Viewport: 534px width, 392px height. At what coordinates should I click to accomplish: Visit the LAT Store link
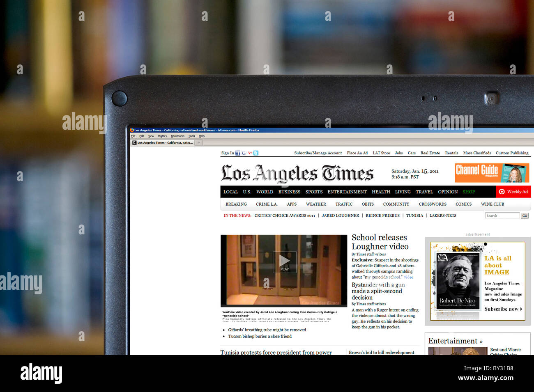(x=381, y=153)
